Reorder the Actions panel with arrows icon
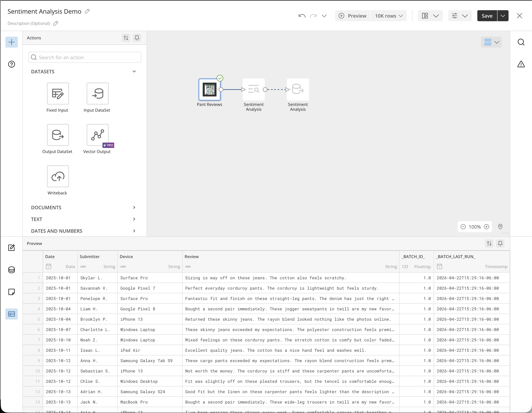532x413 pixels. point(126,38)
